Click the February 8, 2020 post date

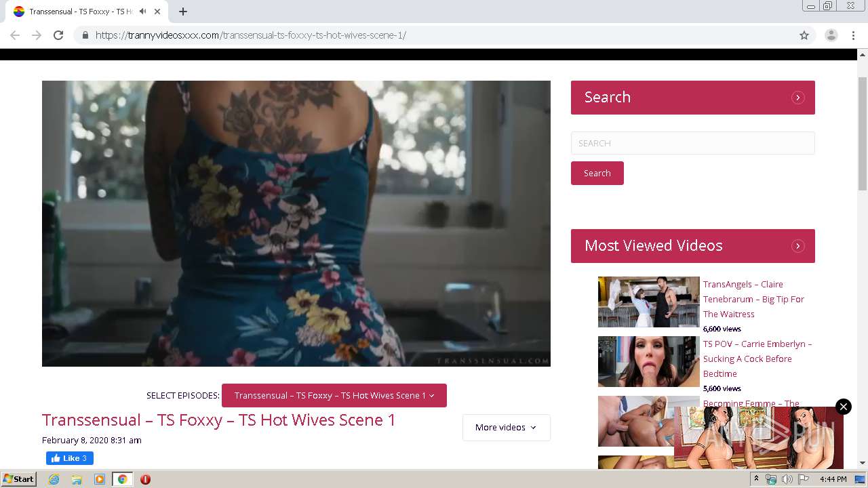click(x=92, y=440)
